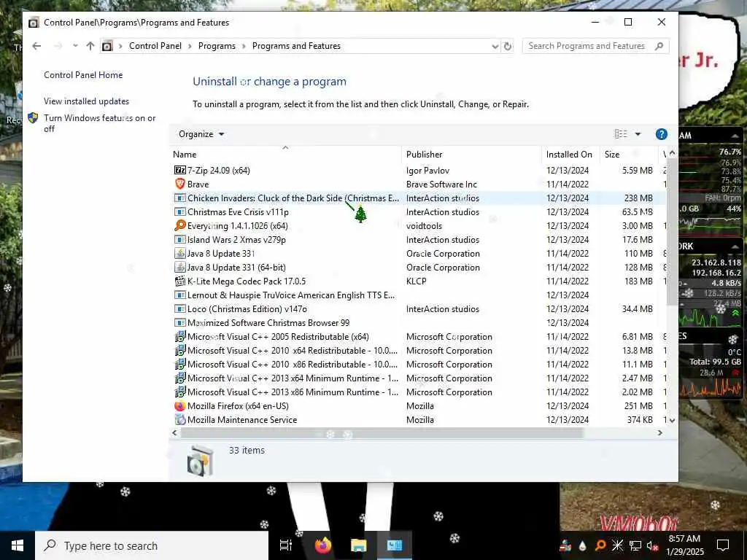747x560 pixels.
Task: Open the recent locations dropdown arrow
Action: tap(75, 46)
